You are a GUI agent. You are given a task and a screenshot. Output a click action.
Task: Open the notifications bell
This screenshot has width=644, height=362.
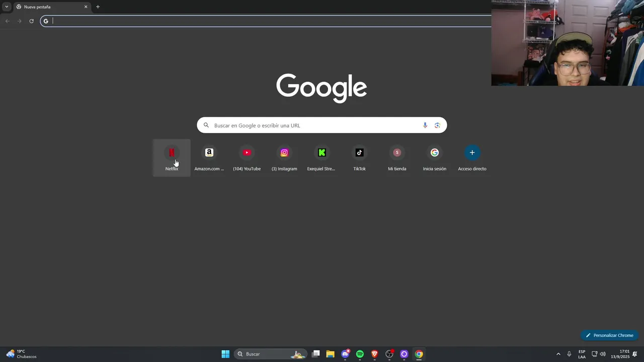635,354
